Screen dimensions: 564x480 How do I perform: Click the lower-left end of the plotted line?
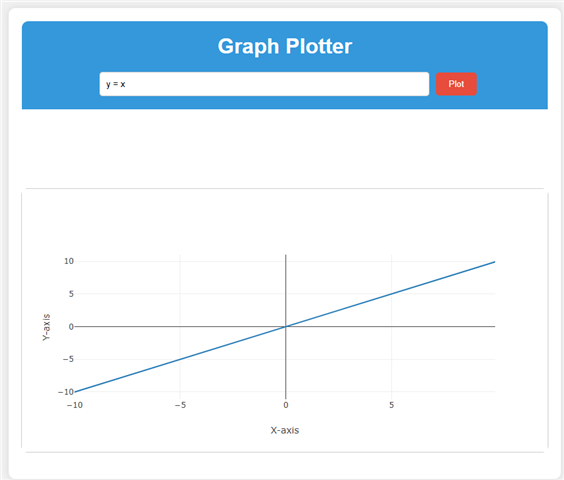(75, 392)
